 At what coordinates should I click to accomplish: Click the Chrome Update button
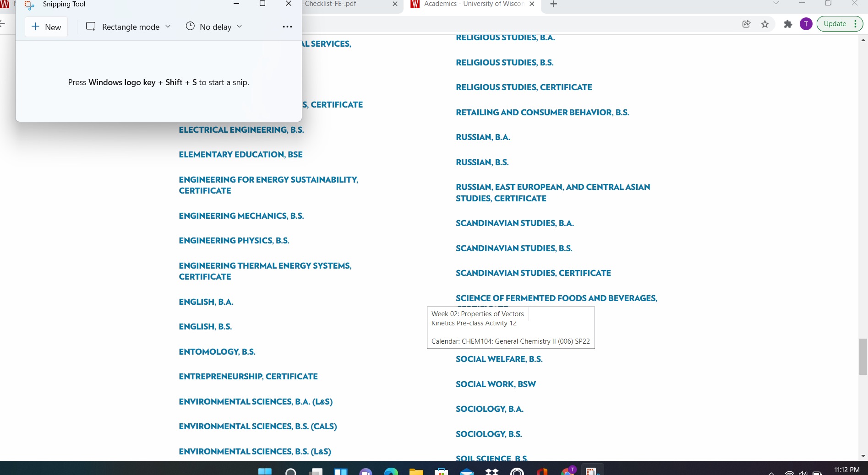835,24
